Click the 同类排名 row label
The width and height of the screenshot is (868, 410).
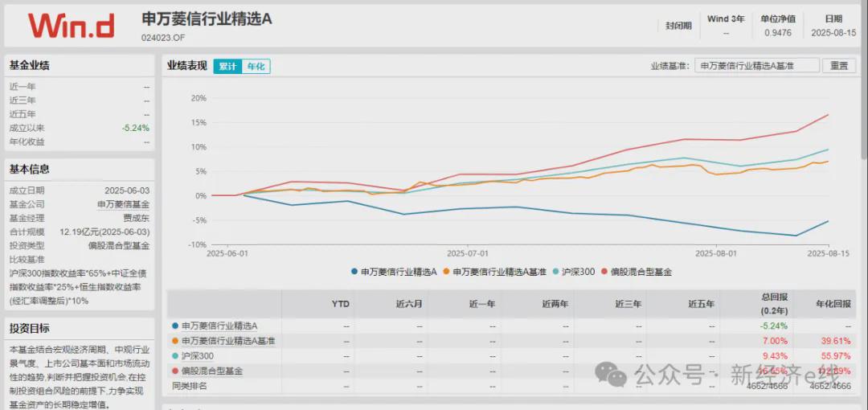(190, 386)
